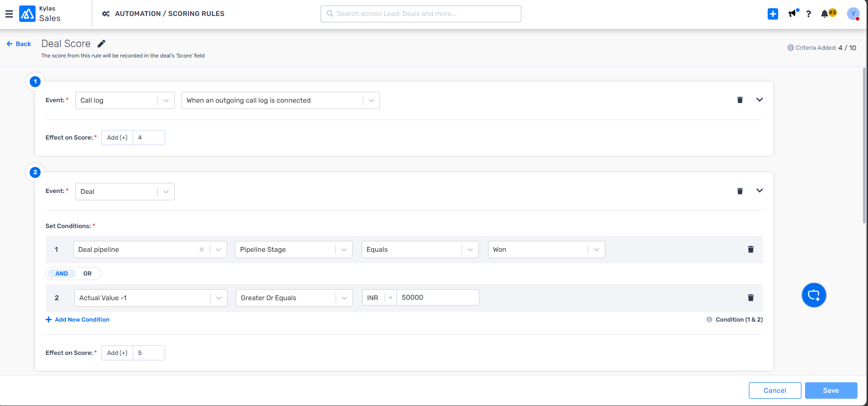Collapse the second criteria panel chevron
868x406 pixels.
click(x=759, y=191)
